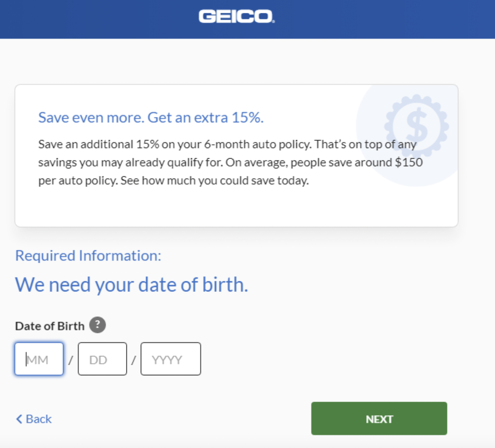Open the Date of Birth help tooltip

[97, 325]
